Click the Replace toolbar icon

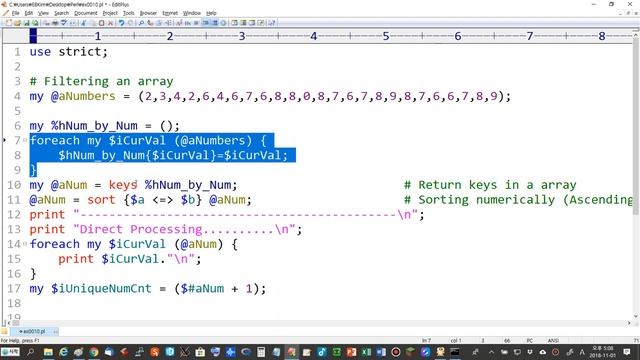pos(150,23)
